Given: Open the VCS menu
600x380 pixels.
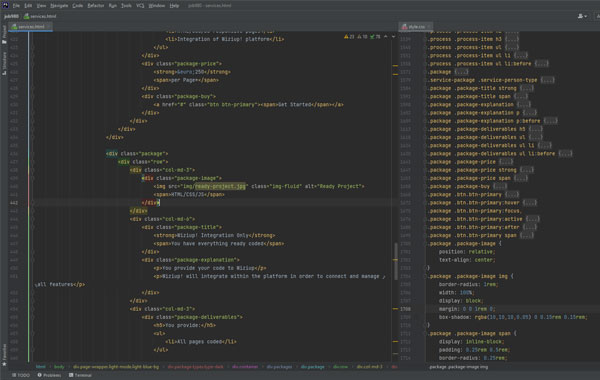Looking at the screenshot, I should coord(140,6).
